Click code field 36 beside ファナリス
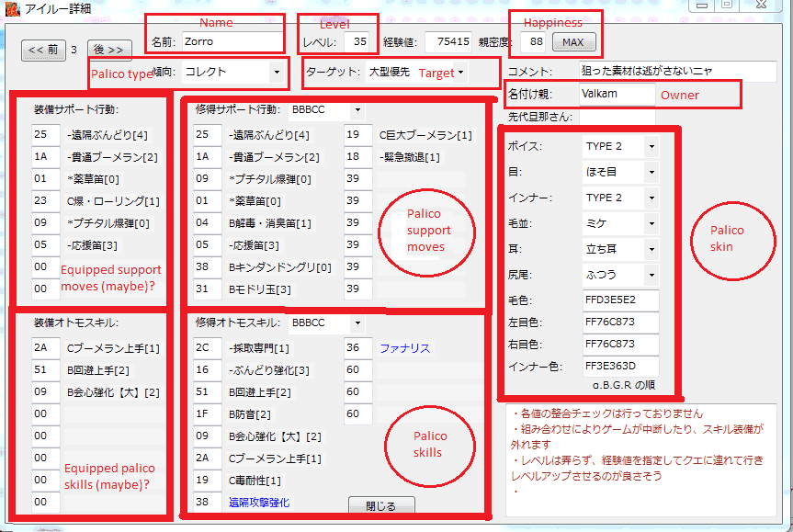 click(x=358, y=348)
